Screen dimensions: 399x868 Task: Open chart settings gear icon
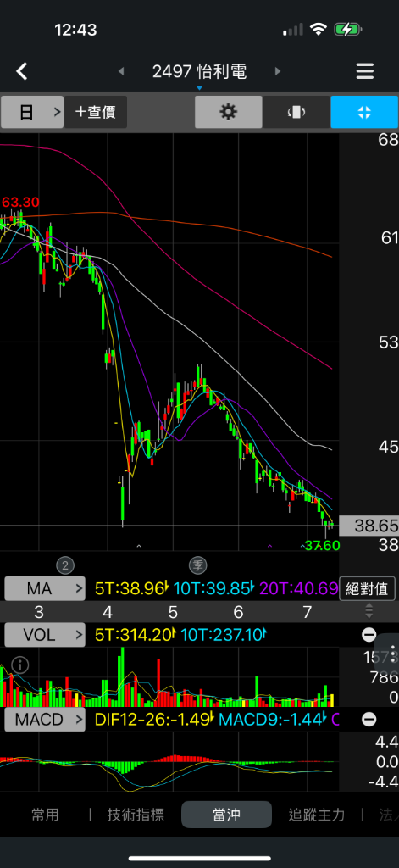click(x=229, y=113)
